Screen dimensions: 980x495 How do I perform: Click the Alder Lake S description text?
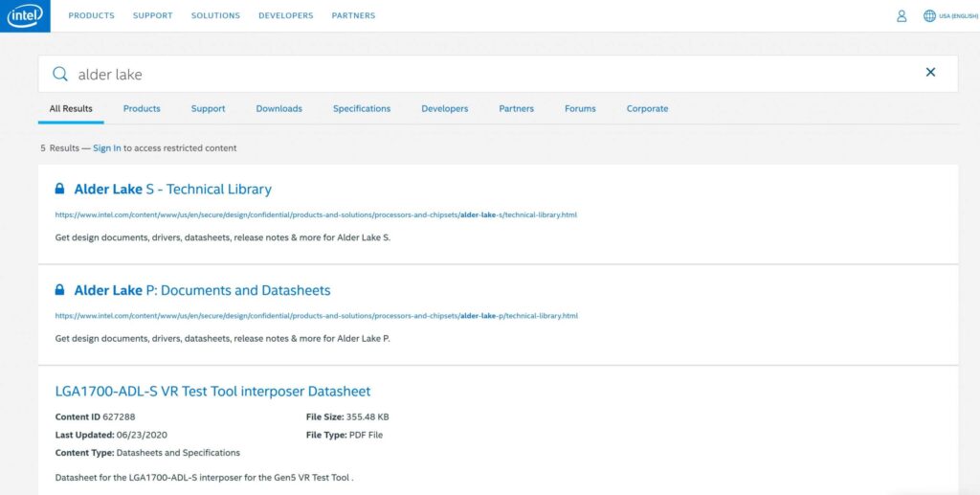222,237
